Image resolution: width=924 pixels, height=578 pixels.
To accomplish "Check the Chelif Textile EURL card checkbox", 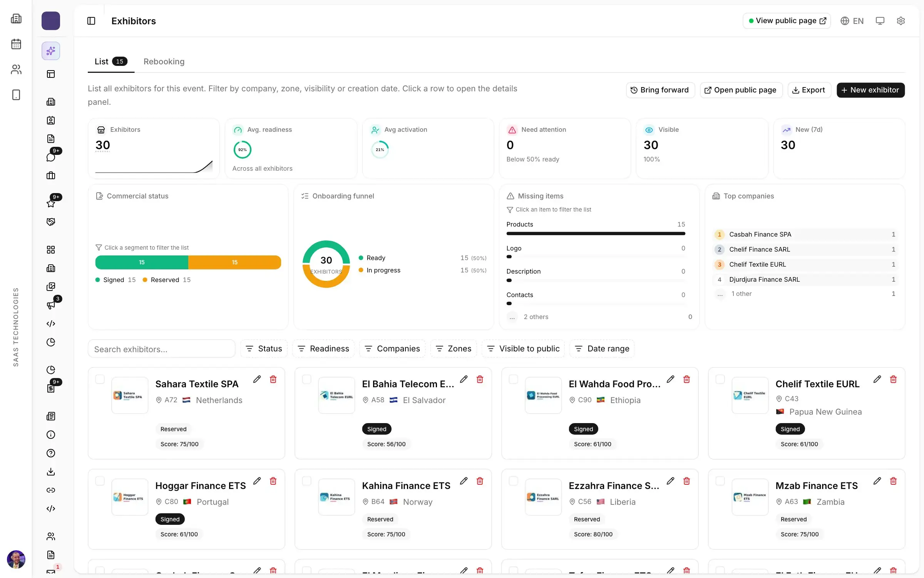I will pyautogui.click(x=720, y=379).
